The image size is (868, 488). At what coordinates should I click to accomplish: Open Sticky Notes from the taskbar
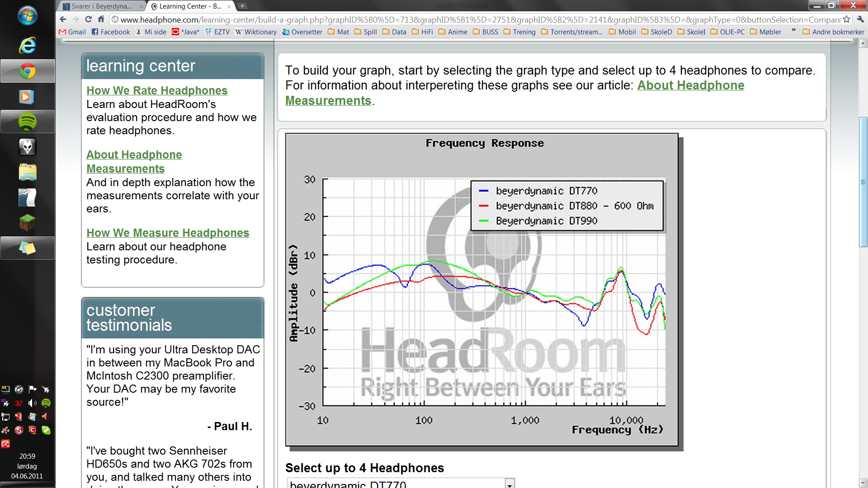click(x=28, y=248)
